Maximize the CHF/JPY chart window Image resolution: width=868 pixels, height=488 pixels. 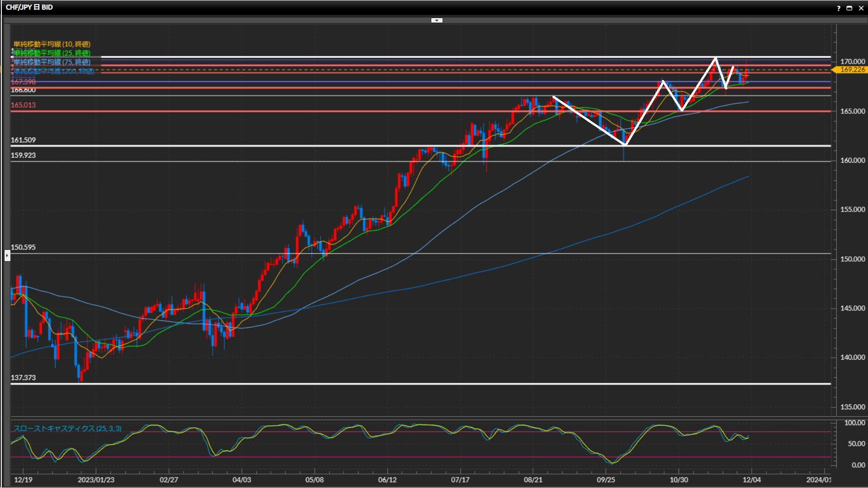coord(849,8)
